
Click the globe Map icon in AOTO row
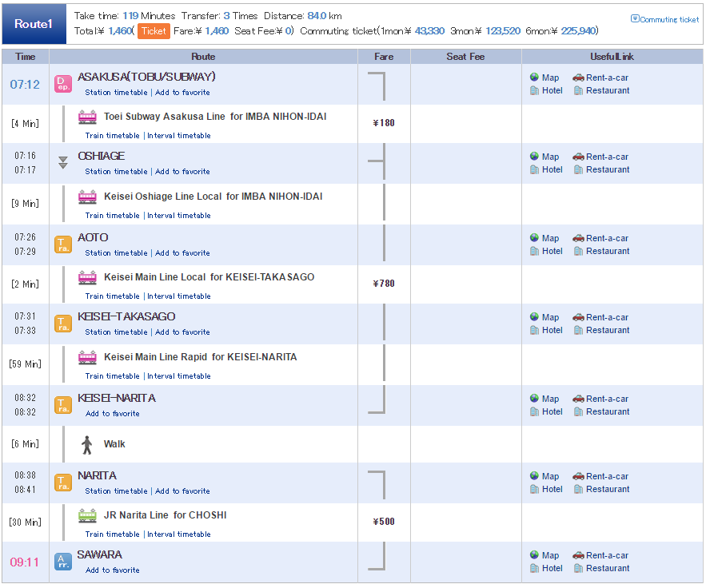coord(534,238)
